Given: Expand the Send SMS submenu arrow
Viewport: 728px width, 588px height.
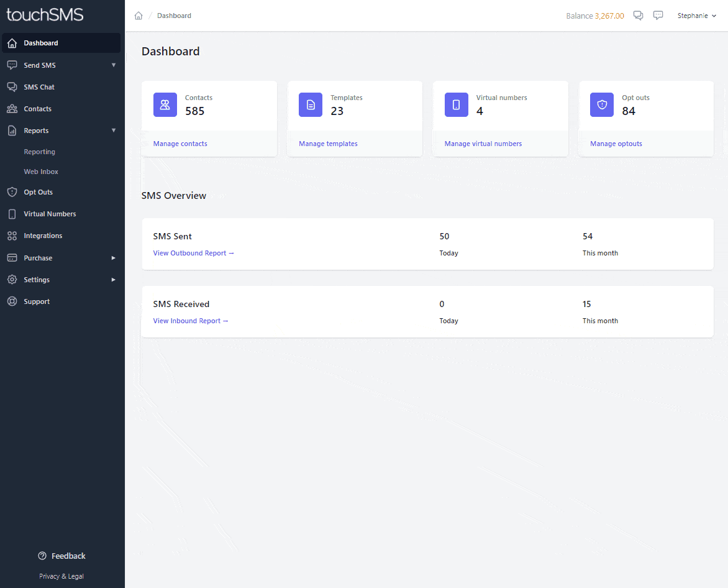Looking at the screenshot, I should pos(114,65).
